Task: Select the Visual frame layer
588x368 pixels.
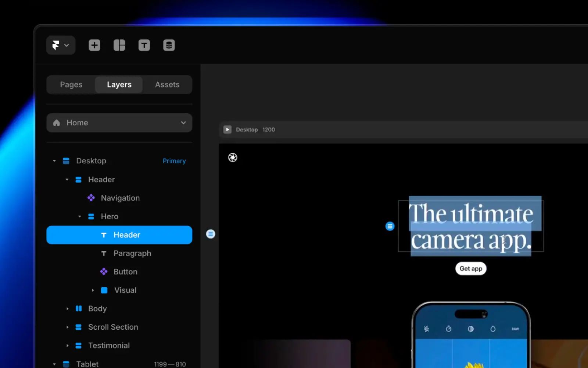Action: pos(119,290)
